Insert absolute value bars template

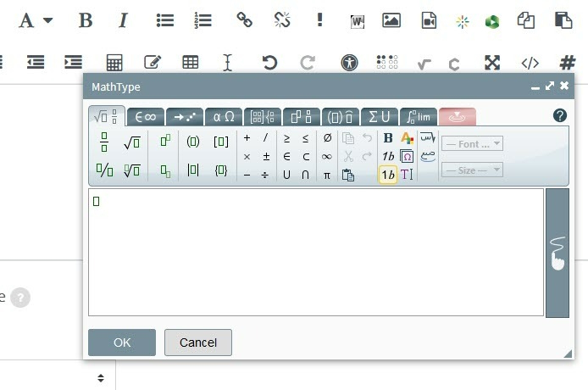(193, 170)
